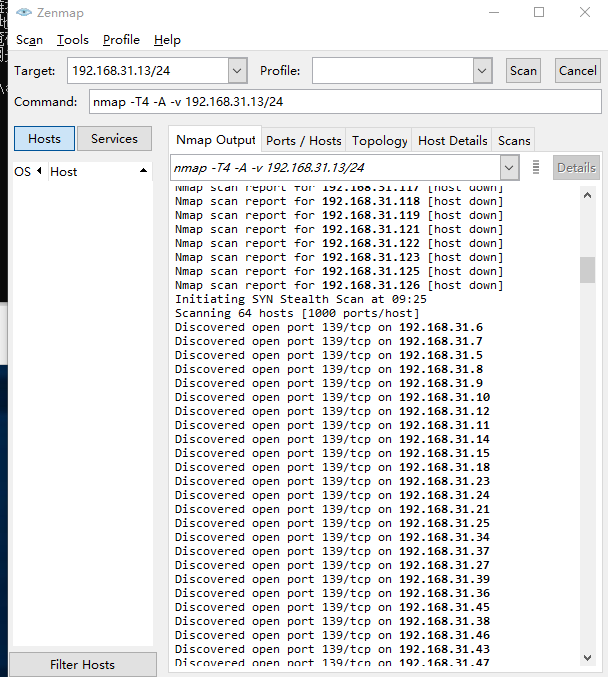Click the discovered port line for 192.168.31.25

332,523
